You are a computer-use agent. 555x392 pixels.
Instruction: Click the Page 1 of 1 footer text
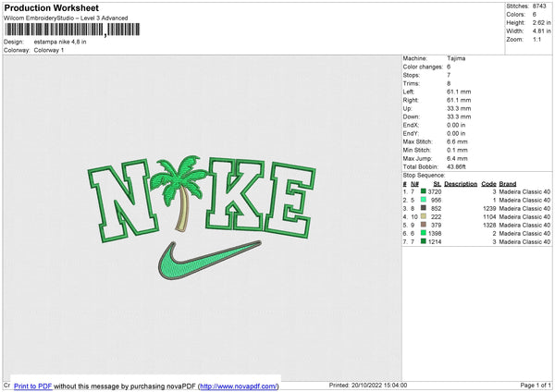(536, 385)
